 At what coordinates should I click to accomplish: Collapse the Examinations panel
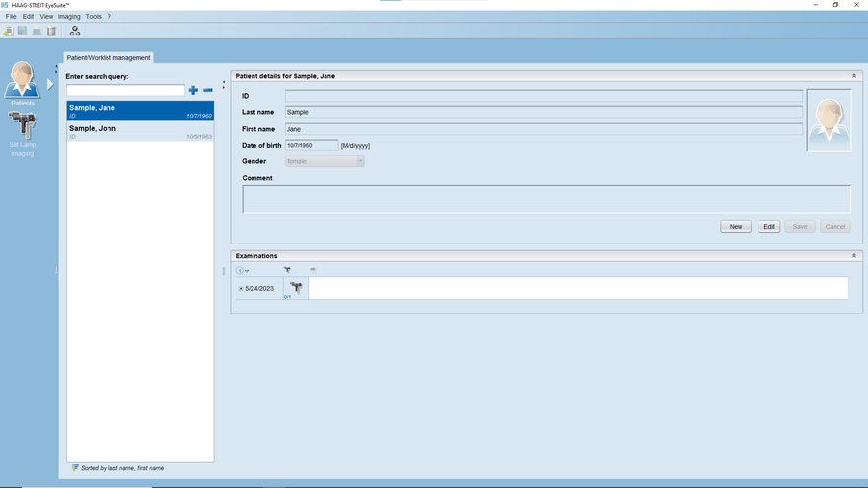coord(854,255)
